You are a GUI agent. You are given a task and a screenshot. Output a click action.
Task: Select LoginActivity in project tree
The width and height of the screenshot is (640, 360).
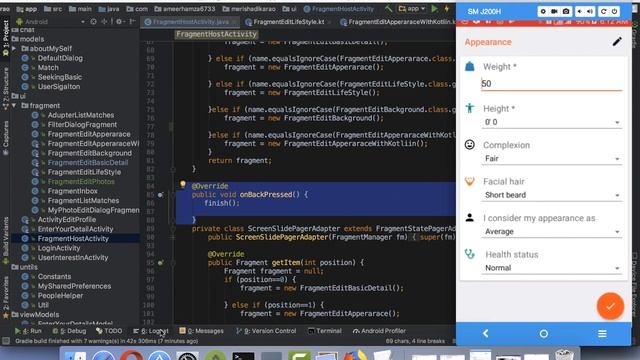[59, 248]
